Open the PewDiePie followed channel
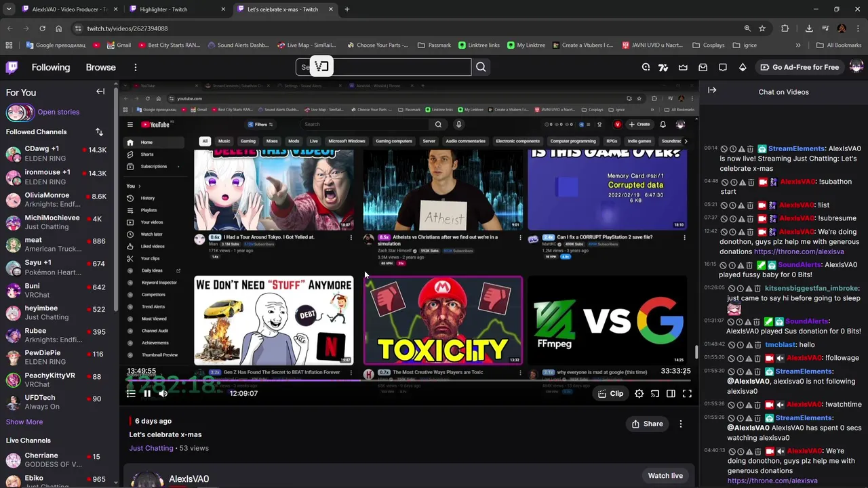The height and width of the screenshot is (488, 868). (57, 357)
